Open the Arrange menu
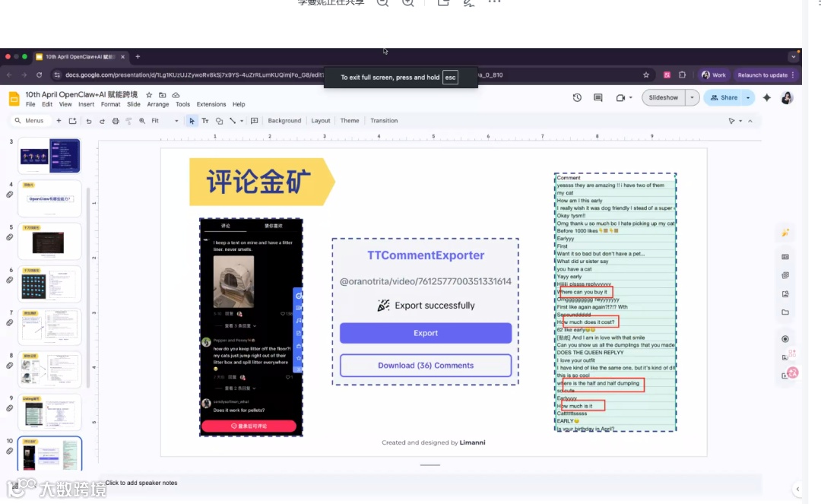The height and width of the screenshot is (504, 821). pos(158,104)
